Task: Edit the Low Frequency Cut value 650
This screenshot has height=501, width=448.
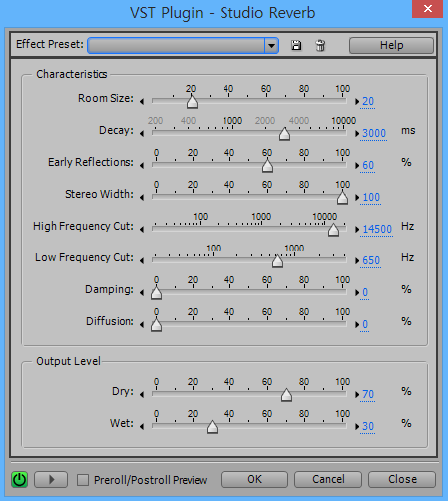Action: [x=371, y=260]
